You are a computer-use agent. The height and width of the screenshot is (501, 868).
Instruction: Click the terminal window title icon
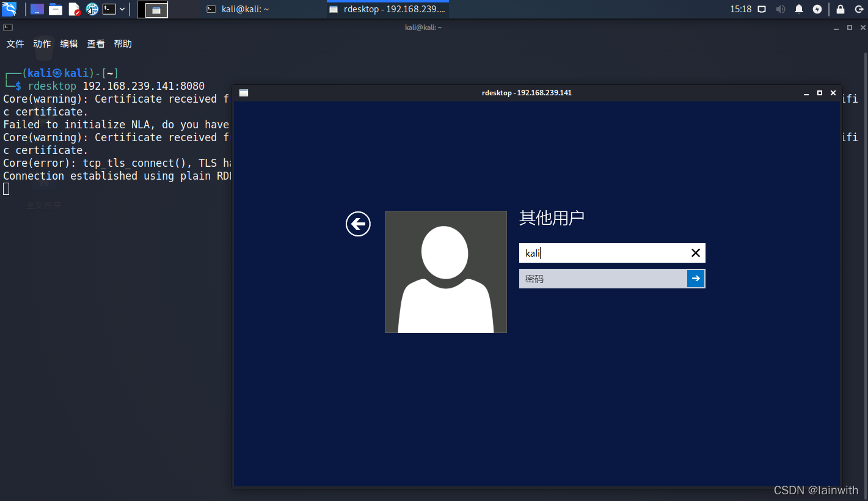pos(8,27)
